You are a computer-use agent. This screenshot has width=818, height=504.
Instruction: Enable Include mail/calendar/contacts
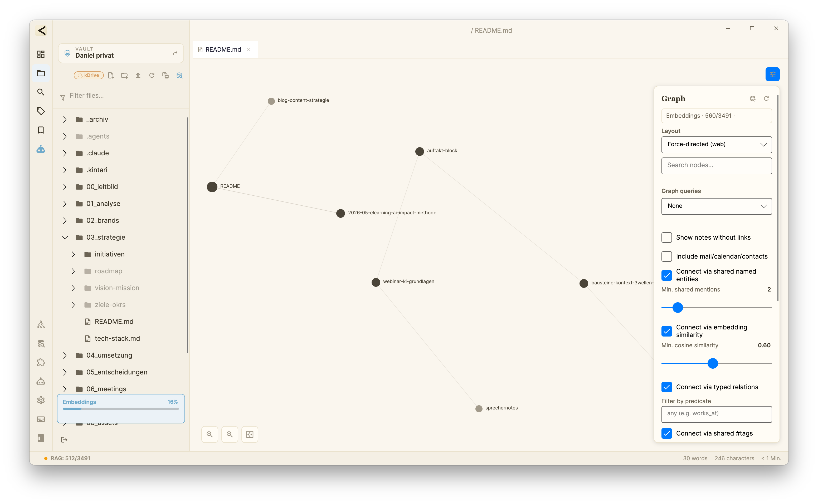666,256
